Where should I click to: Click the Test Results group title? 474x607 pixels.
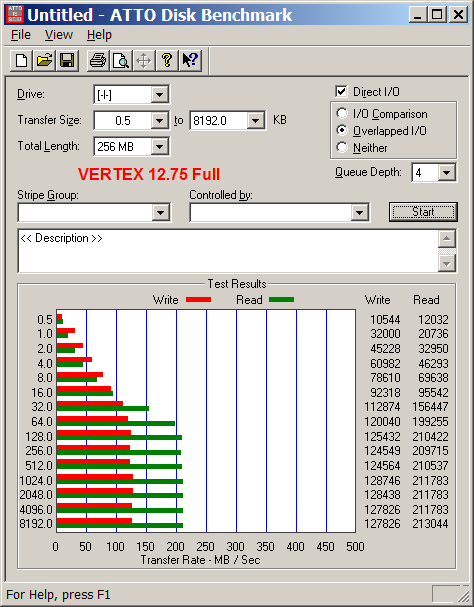coord(237,284)
